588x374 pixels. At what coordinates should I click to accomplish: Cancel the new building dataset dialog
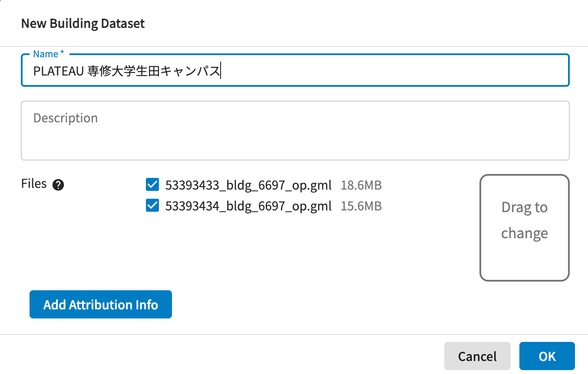[477, 356]
